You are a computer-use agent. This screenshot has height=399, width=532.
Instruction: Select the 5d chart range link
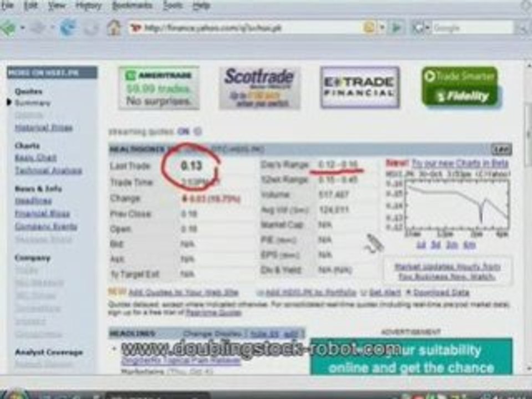pos(436,244)
